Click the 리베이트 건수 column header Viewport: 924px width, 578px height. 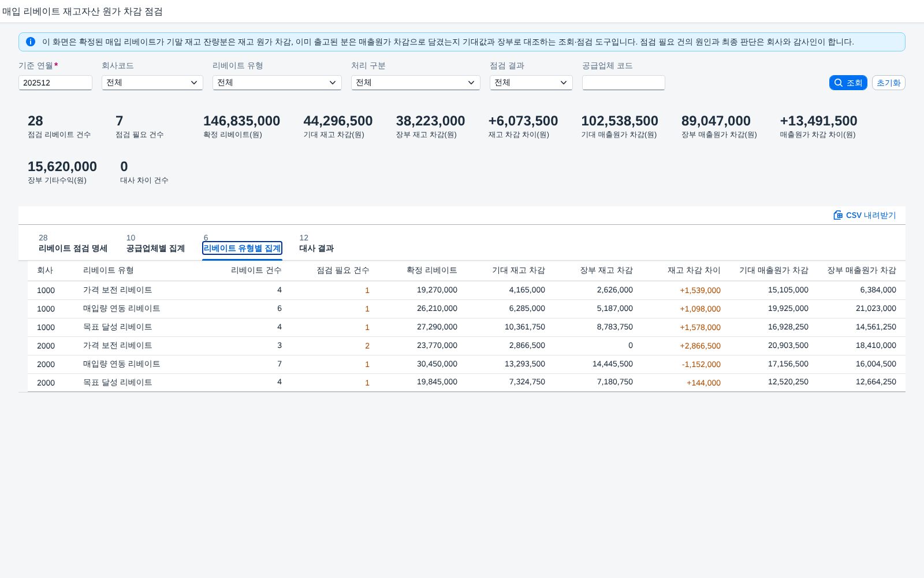coord(256,270)
